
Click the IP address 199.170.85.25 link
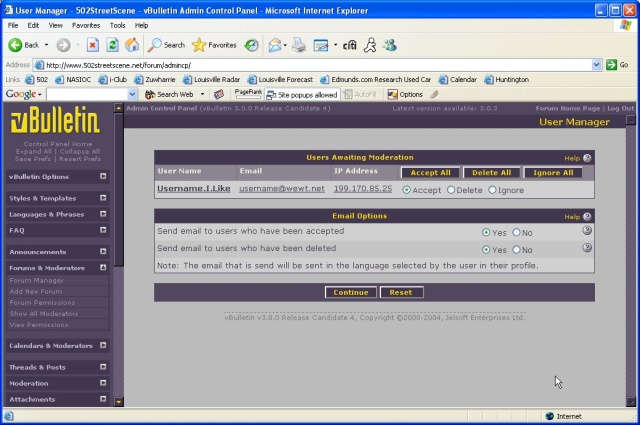363,189
